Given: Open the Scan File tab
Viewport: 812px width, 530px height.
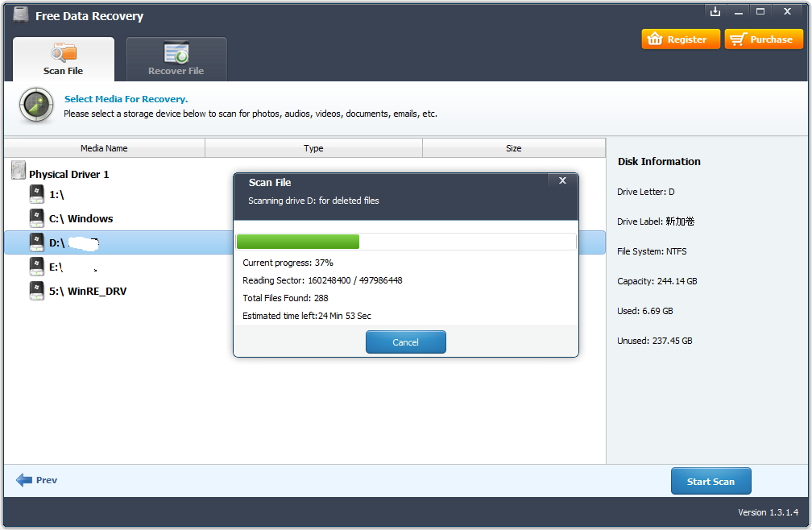Looking at the screenshot, I should 64,59.
